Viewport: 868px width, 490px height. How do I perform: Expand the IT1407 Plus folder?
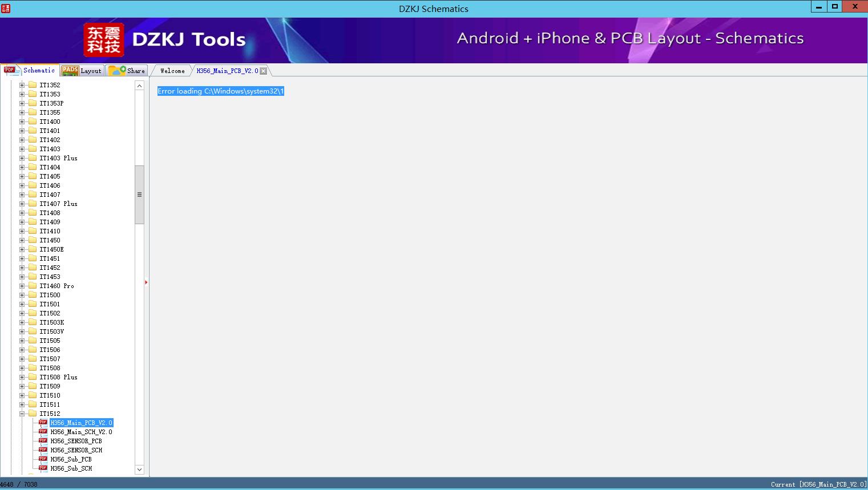(x=22, y=204)
